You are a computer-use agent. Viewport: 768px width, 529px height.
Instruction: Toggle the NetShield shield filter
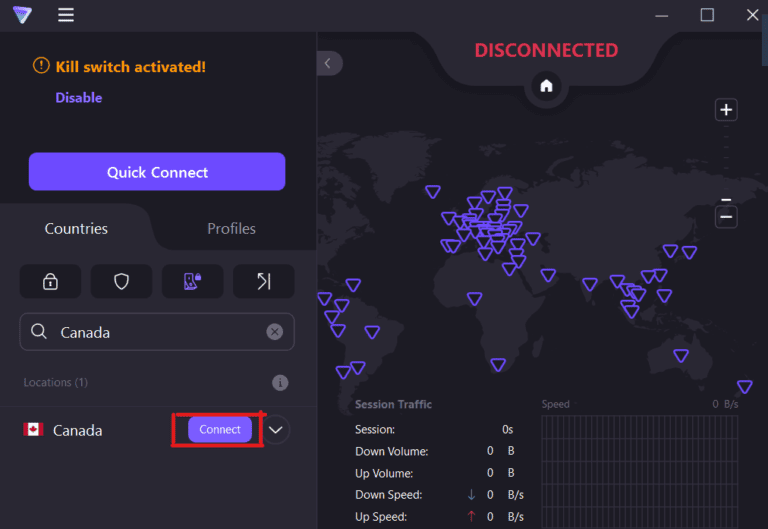click(x=121, y=282)
